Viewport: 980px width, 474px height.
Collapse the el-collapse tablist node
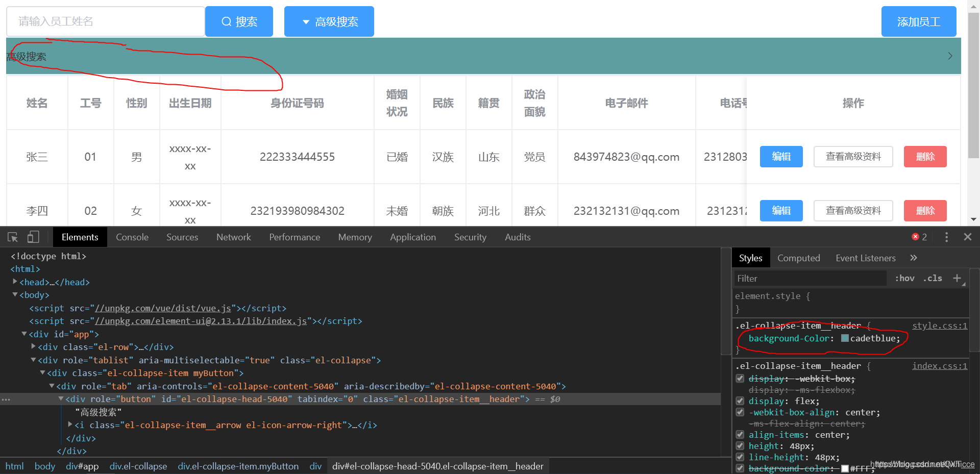coord(33,360)
